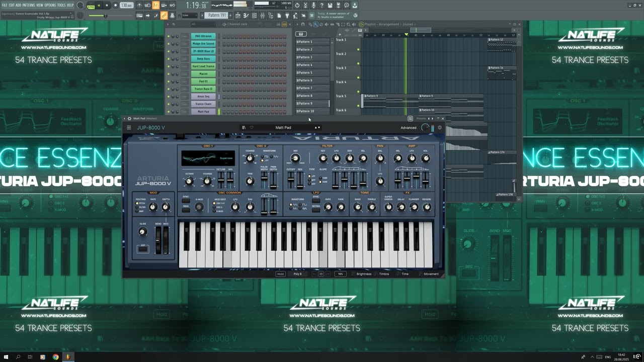Open the VIEW menu
Image resolution: width=644 pixels, height=362 pixels.
40,5
